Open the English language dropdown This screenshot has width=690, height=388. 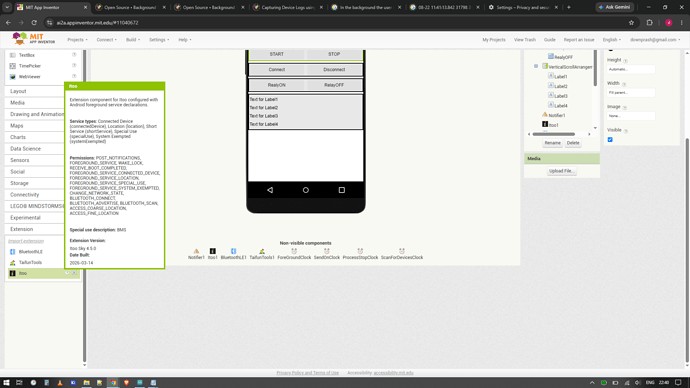[x=612, y=40]
